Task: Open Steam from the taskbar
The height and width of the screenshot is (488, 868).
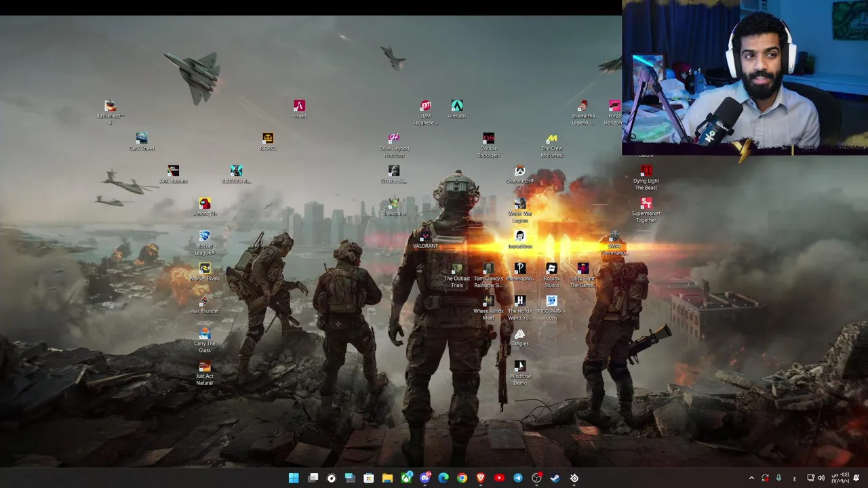Action: (x=555, y=478)
